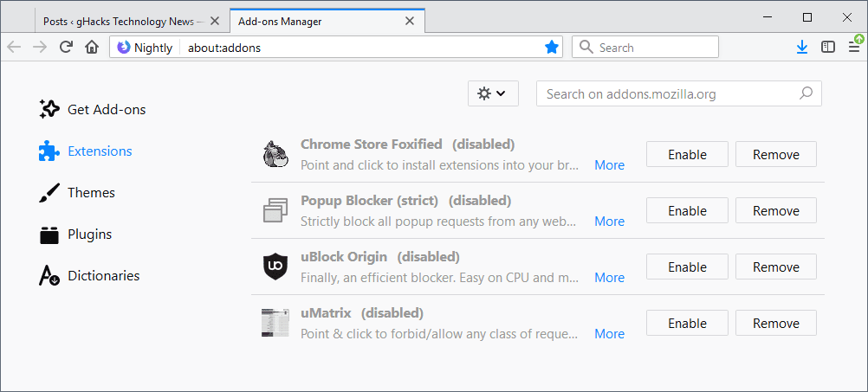Click the uMatrix extension name
The width and height of the screenshot is (868, 392).
[x=326, y=313]
